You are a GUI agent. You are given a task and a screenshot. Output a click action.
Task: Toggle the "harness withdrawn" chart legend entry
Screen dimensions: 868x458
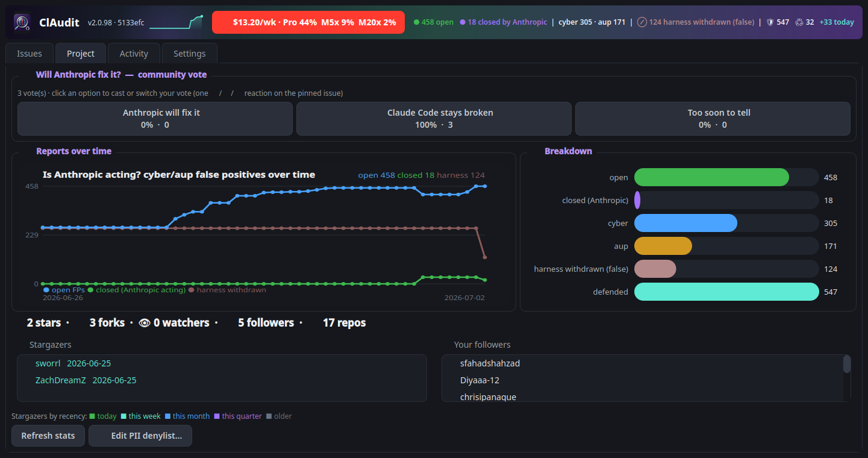(227, 290)
